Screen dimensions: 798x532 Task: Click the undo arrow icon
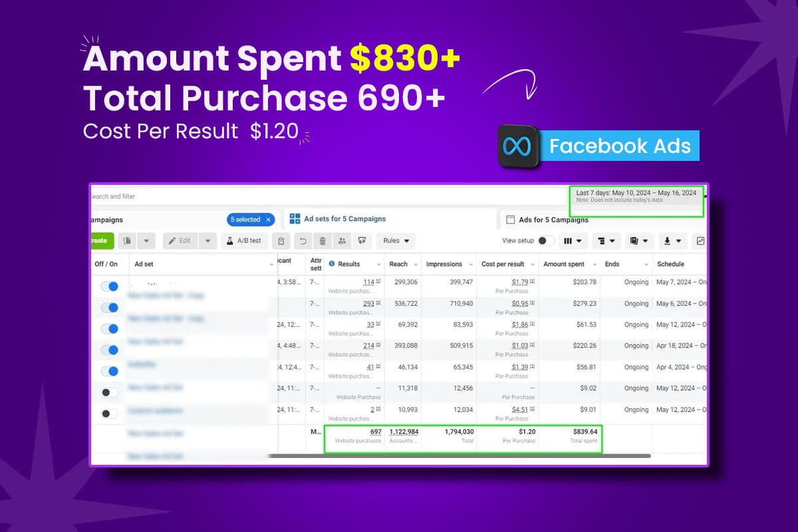(x=303, y=241)
